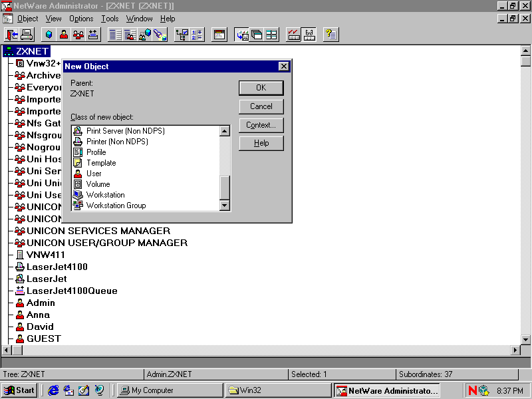Screen dimensions: 532x399
Task: Confirm the New Object dialog with OK
Action: pos(261,88)
